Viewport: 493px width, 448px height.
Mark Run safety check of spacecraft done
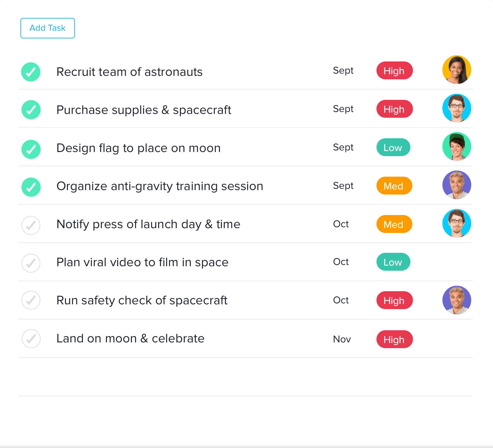pyautogui.click(x=31, y=300)
